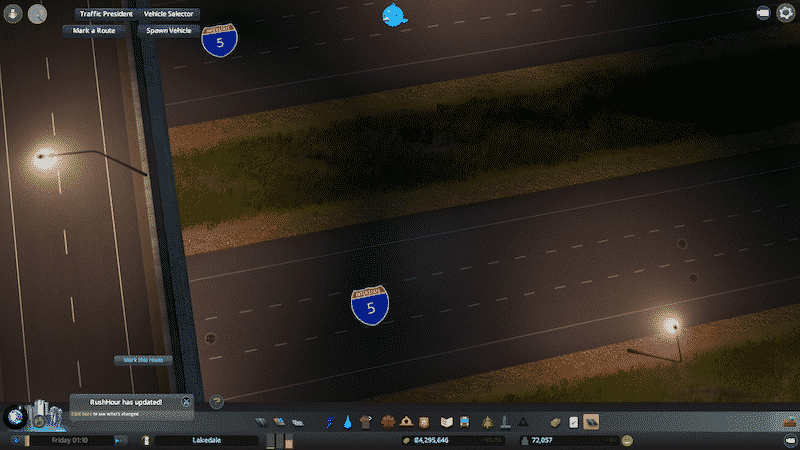Open the free camera mode icon
Viewport: 800px width, 450px height.
click(763, 13)
